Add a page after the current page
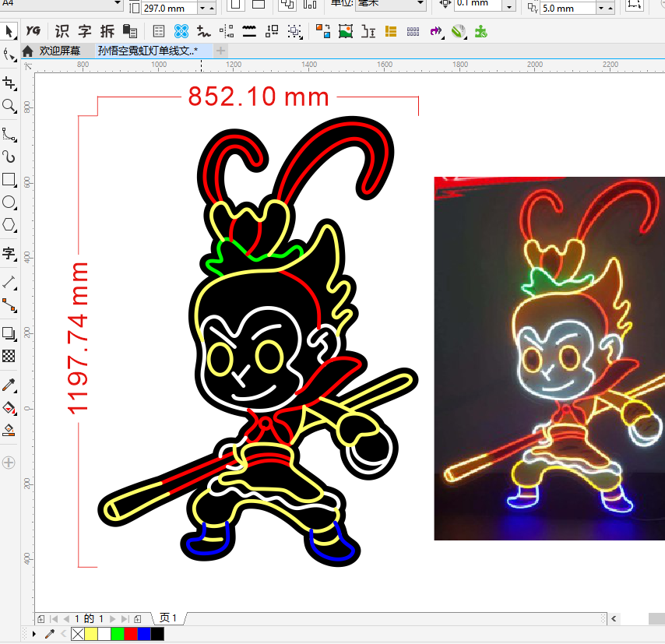 coord(137,619)
